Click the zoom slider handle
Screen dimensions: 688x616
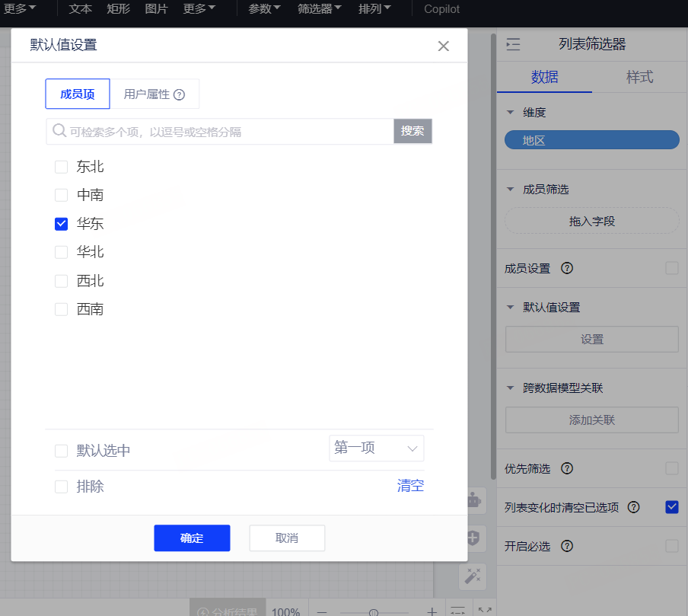click(x=374, y=612)
